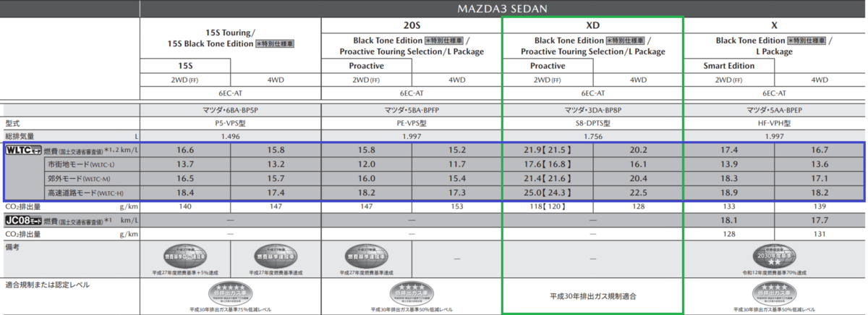Image resolution: width=868 pixels, height=315 pixels.
Task: Click CO2 emission value 153
Action: (456, 206)
